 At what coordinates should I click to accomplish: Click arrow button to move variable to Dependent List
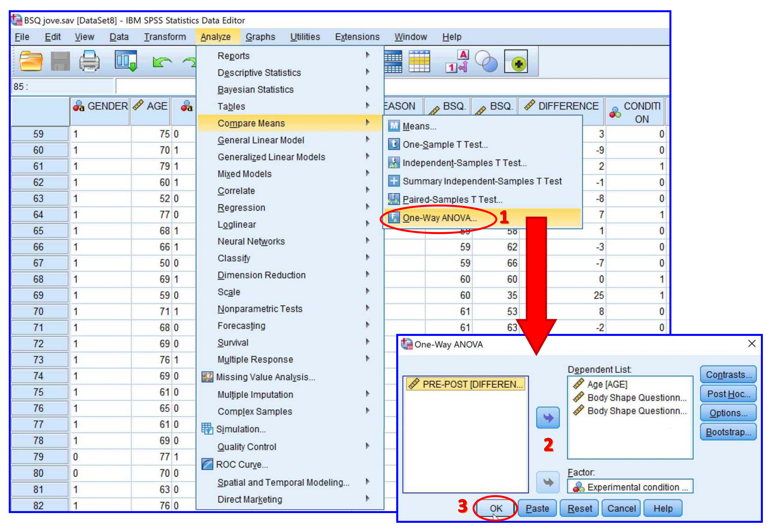(548, 418)
